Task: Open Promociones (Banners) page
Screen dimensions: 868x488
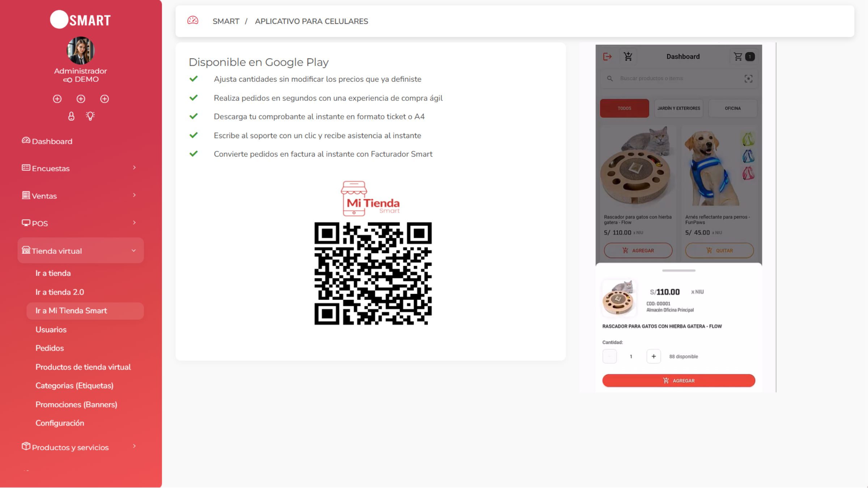Action: (x=76, y=404)
